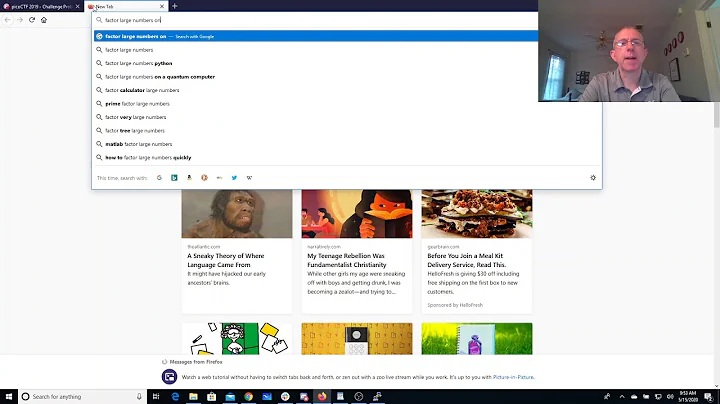Click theatlantic.com source label
Screen dimensions: 720x404
coord(203,247)
